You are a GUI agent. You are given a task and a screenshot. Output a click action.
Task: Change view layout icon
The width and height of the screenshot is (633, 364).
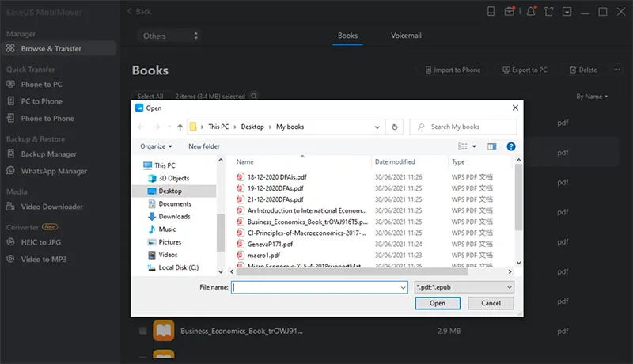click(463, 146)
